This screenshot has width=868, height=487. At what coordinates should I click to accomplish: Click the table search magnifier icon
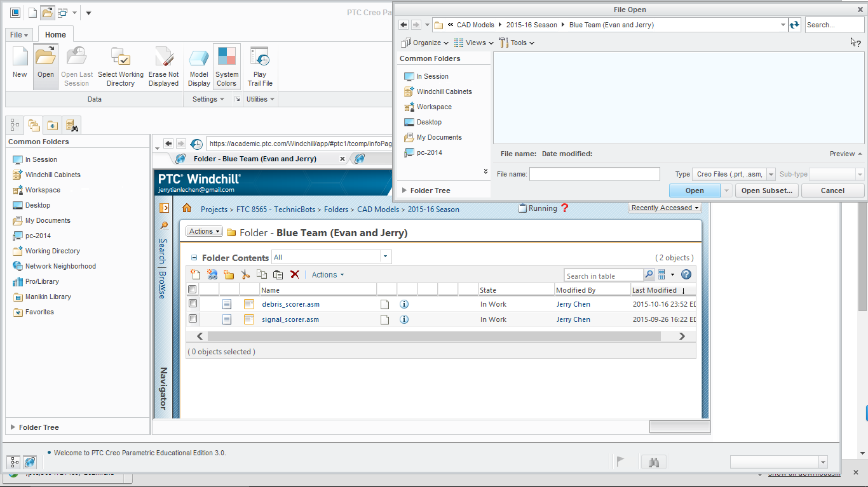point(649,275)
